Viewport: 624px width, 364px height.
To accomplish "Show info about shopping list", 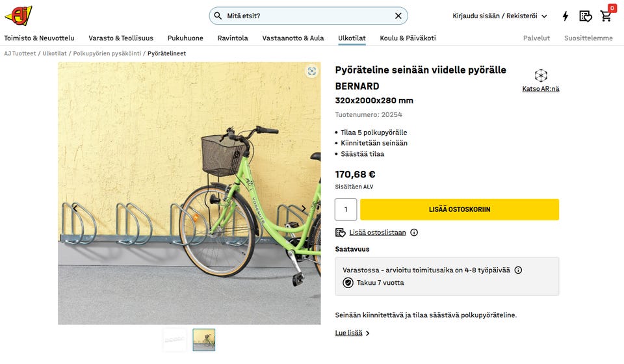I will pyautogui.click(x=414, y=233).
